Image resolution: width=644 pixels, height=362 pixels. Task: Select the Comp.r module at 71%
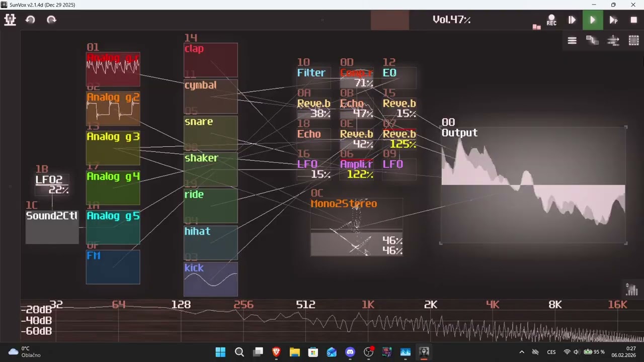357,78
